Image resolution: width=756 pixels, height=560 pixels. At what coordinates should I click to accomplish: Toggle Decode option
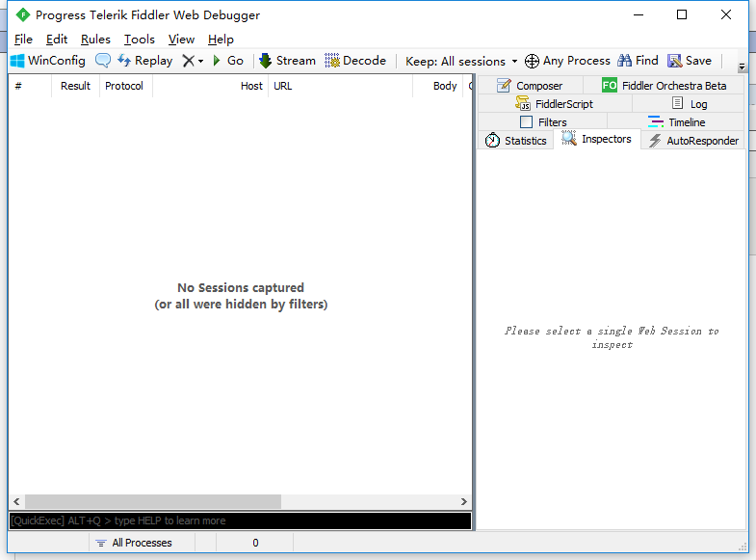point(355,61)
